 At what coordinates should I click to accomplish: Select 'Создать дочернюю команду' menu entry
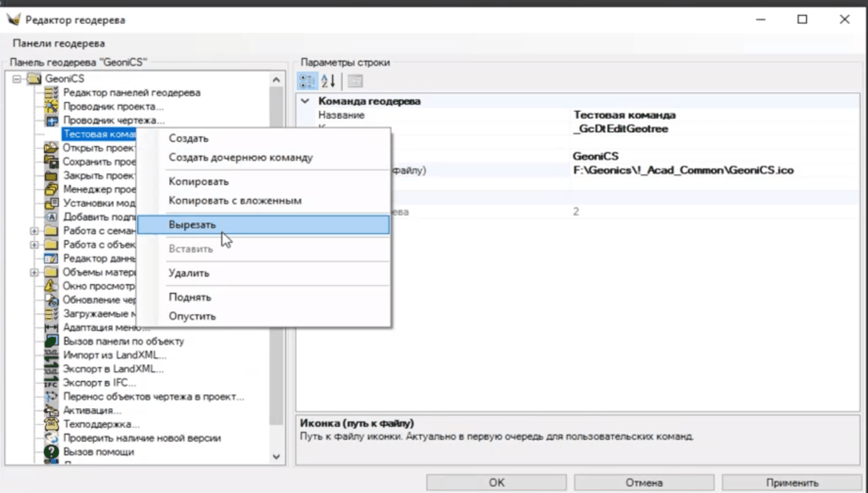point(240,158)
